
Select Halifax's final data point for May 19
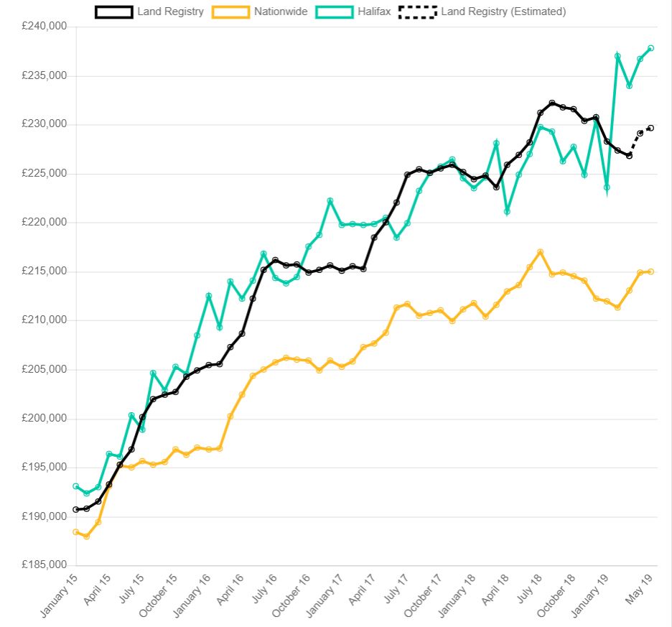point(650,48)
